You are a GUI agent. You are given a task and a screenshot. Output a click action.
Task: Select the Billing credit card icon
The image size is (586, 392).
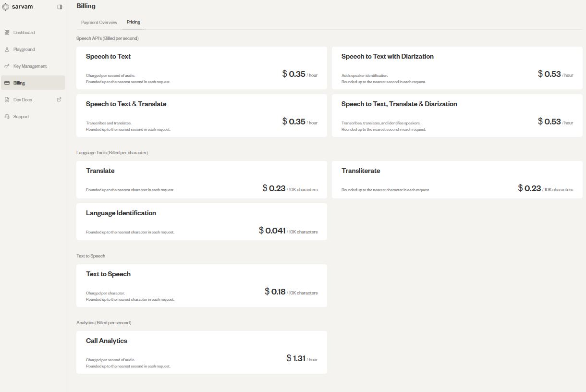[8, 83]
